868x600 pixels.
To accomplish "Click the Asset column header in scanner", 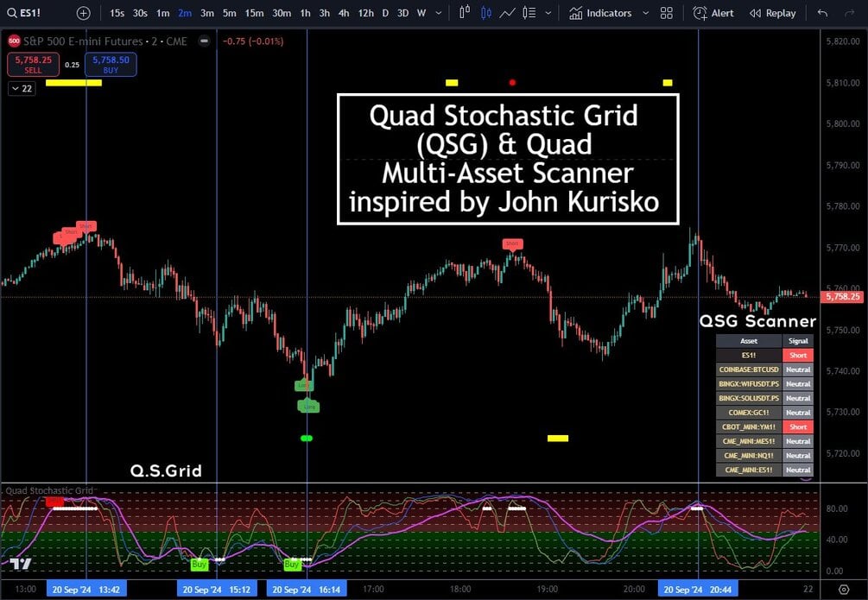I will (749, 341).
